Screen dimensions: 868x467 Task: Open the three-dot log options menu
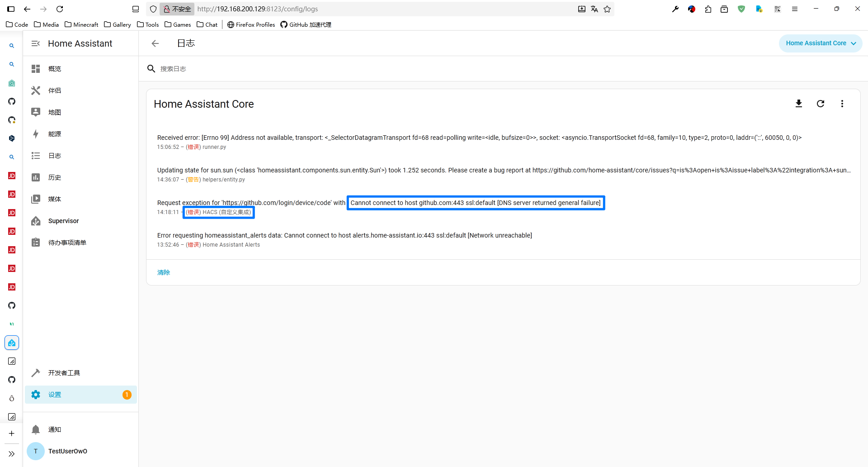(842, 104)
